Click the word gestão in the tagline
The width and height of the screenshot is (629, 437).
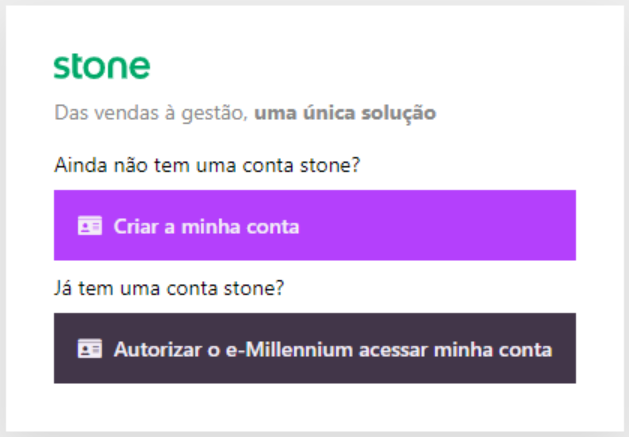[x=217, y=113]
